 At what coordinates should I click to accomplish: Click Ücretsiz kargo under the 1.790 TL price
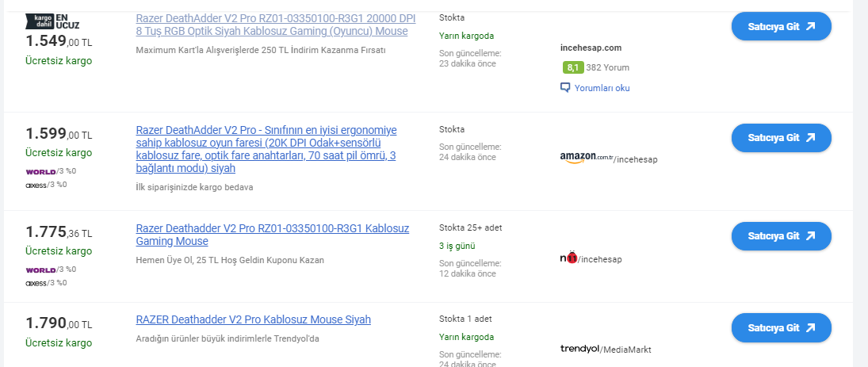coord(59,343)
